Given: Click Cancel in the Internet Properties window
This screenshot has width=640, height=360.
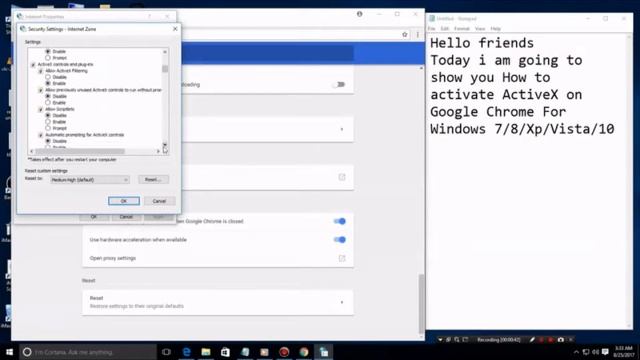Looking at the screenshot, I should pyautogui.click(x=126, y=217).
